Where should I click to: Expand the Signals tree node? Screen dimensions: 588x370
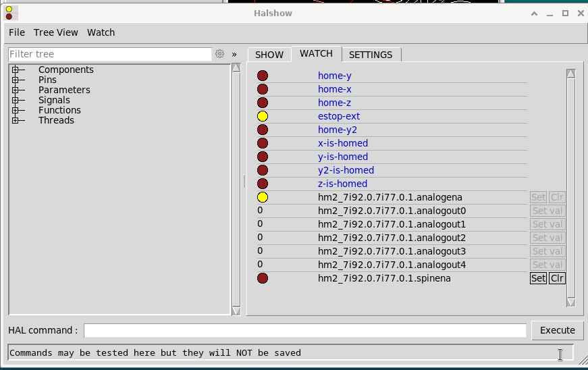[x=15, y=100]
